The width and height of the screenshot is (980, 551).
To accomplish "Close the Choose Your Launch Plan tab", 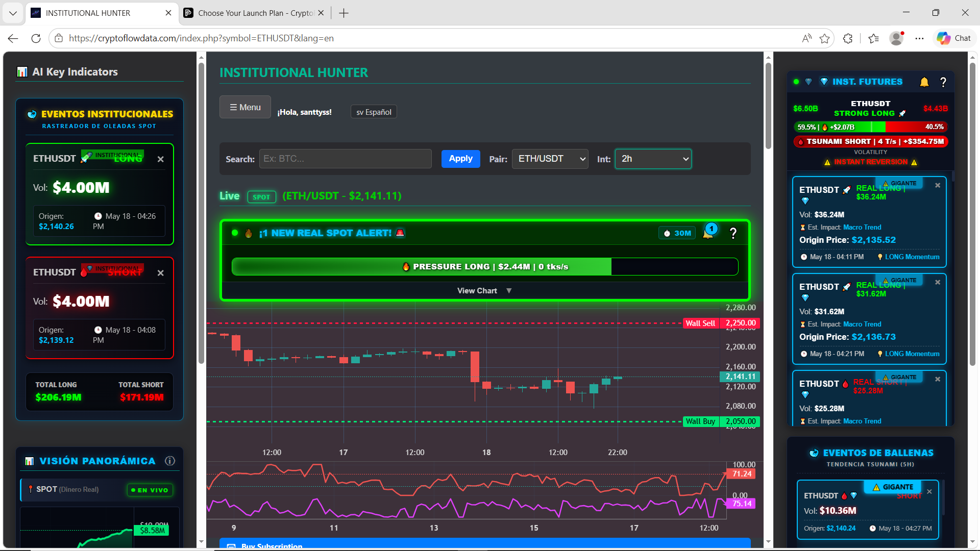I will pos(321,13).
